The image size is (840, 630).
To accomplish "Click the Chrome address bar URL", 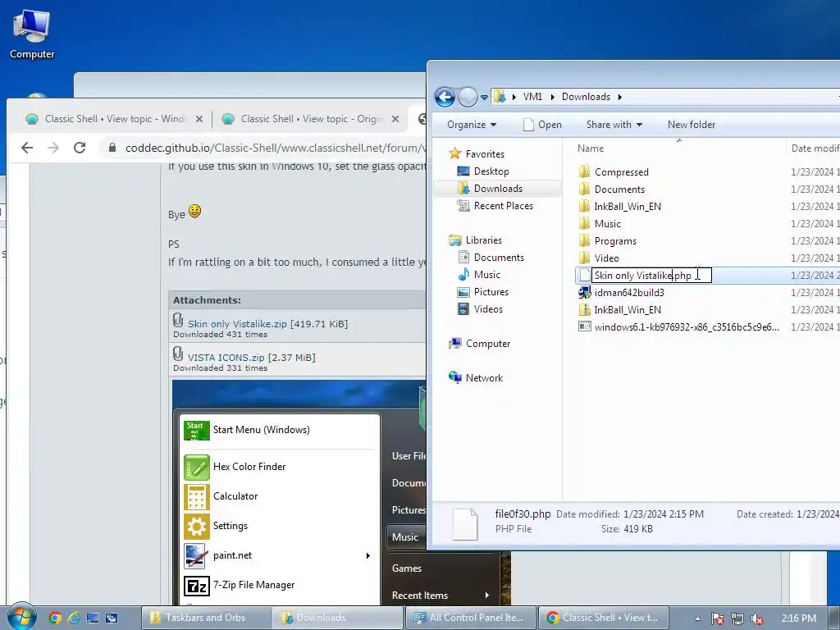I will click(276, 148).
